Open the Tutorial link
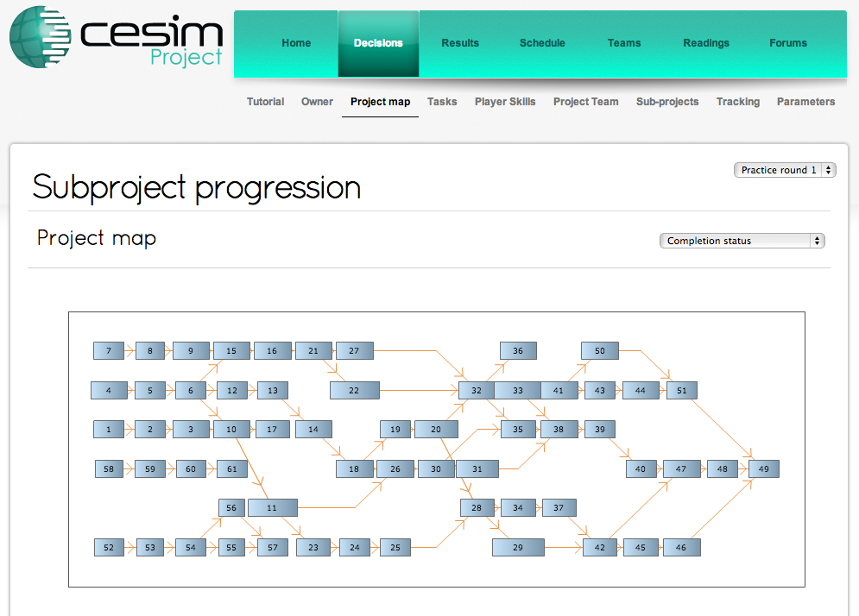Image resolution: width=859 pixels, height=616 pixels. pos(265,102)
